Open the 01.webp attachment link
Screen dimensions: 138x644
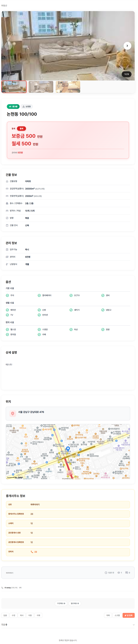pos(8,588)
